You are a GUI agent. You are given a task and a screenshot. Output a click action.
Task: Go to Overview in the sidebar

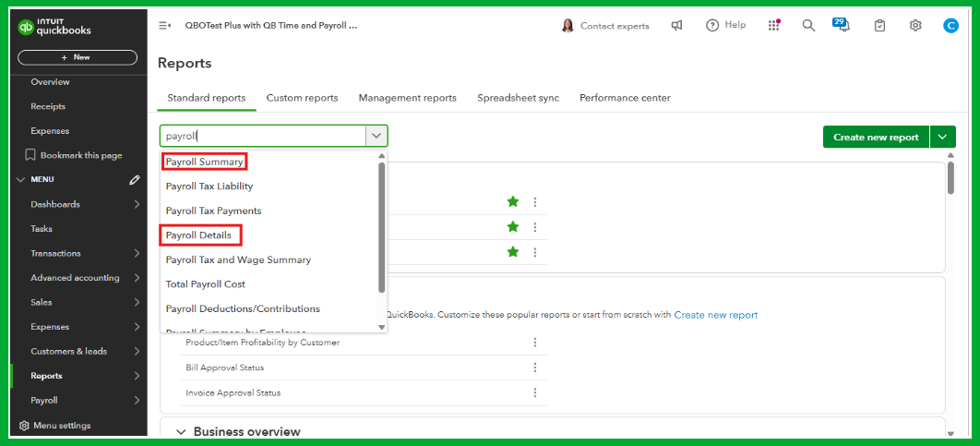(50, 82)
